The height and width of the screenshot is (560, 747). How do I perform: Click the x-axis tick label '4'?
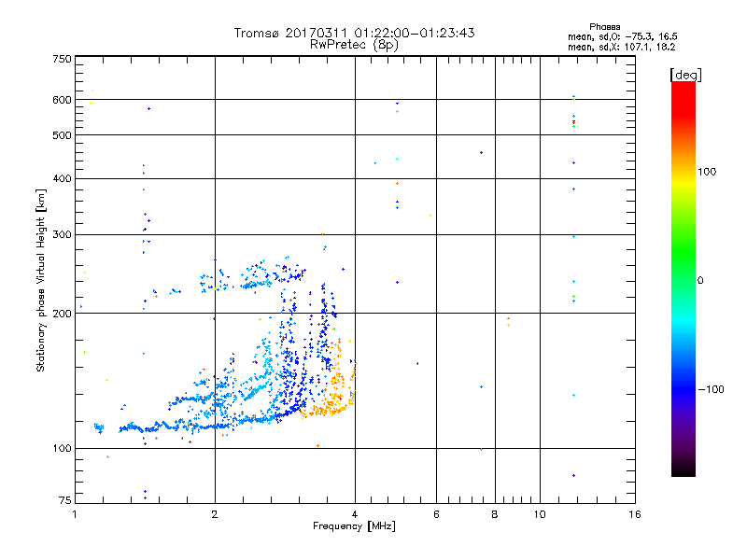pyautogui.click(x=355, y=514)
